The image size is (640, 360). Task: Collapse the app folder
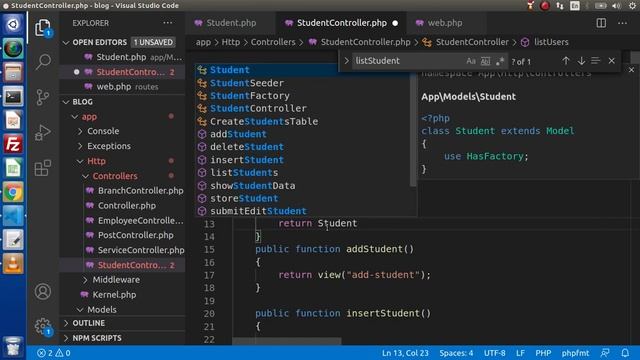click(x=74, y=117)
